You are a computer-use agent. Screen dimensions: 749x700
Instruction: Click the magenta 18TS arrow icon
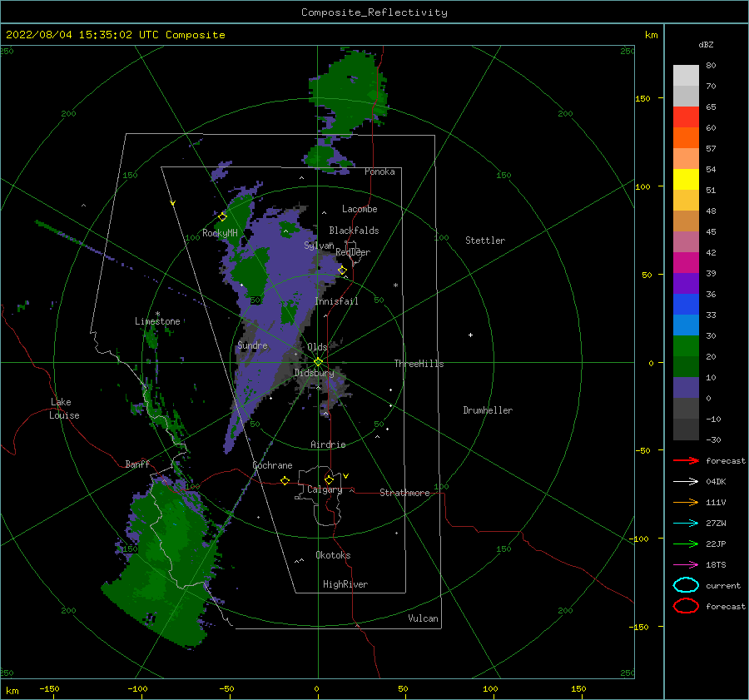686,565
